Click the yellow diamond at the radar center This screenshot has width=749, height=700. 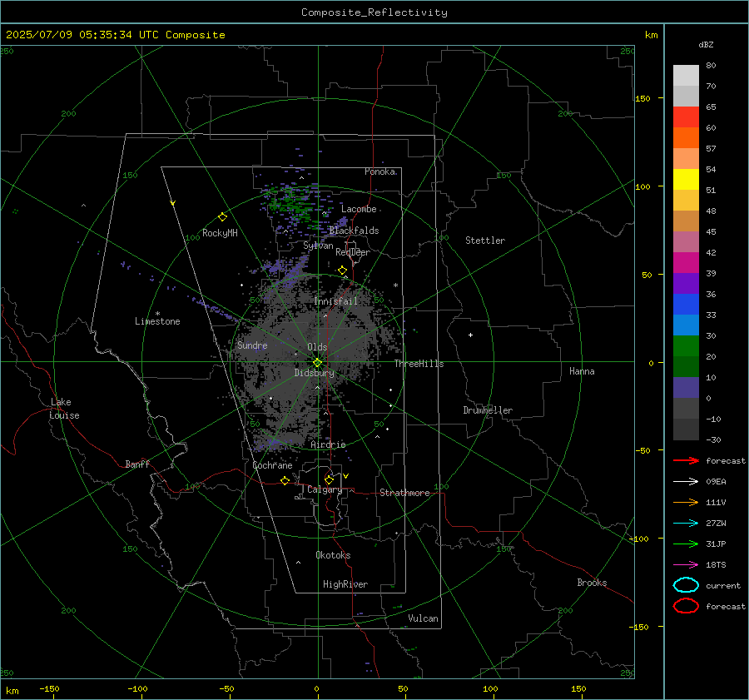[318, 362]
